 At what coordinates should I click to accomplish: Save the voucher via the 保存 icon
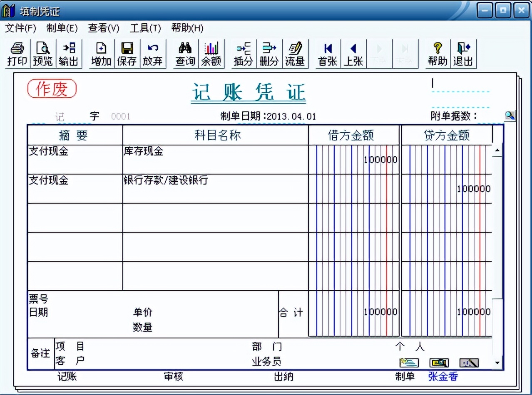click(127, 53)
